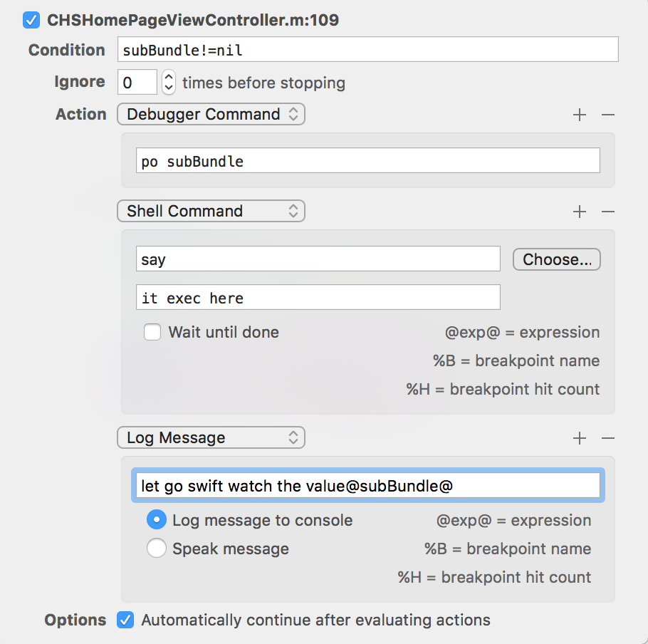The height and width of the screenshot is (644, 648).
Task: Click the Choose... button to pick a shell script
Action: [x=556, y=259]
